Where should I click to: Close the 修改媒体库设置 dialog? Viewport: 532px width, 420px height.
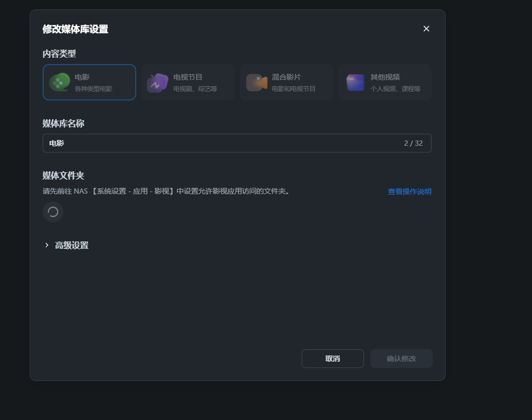426,29
